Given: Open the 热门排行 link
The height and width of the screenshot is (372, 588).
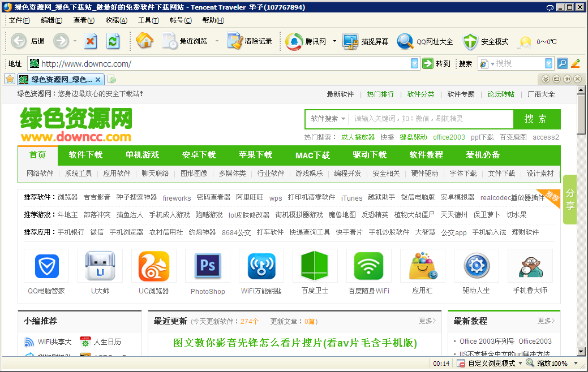Looking at the screenshot, I should point(379,94).
